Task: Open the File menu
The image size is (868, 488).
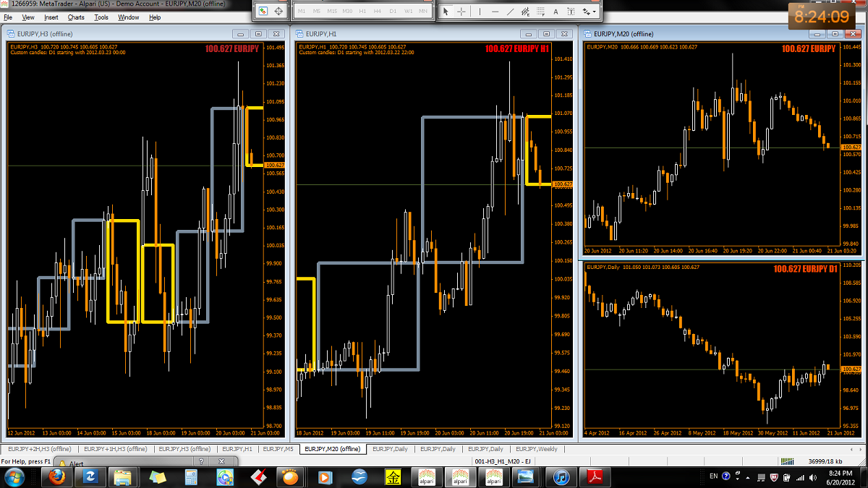Action: 9,17
